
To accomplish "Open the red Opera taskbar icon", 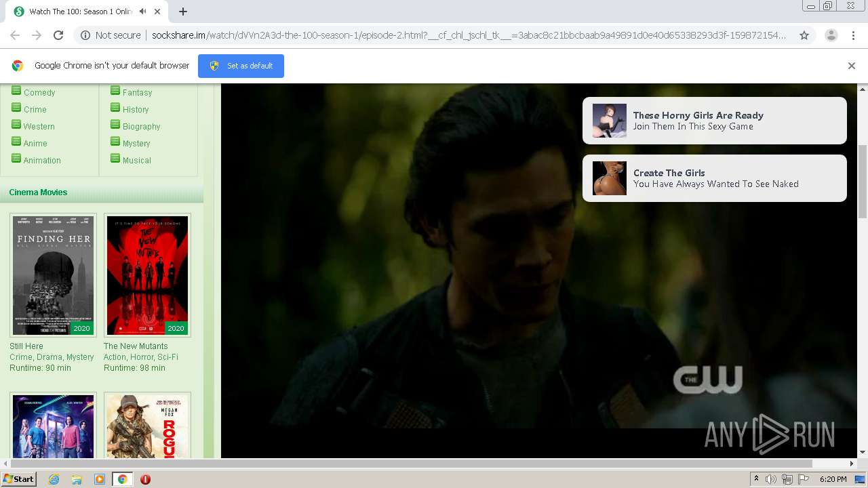I will pos(145,479).
